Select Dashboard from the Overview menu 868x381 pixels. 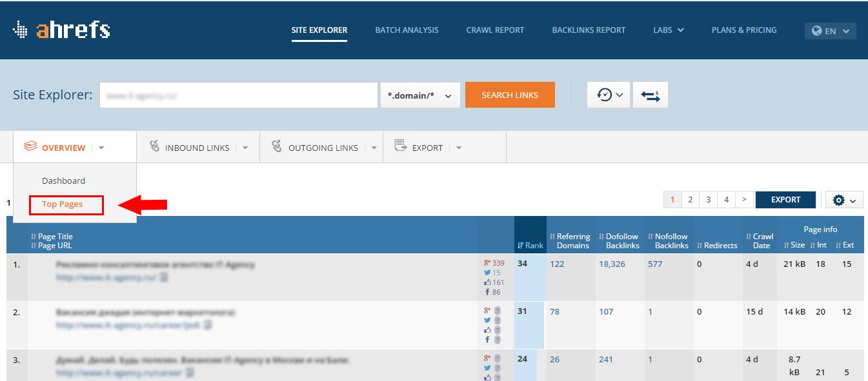(63, 181)
